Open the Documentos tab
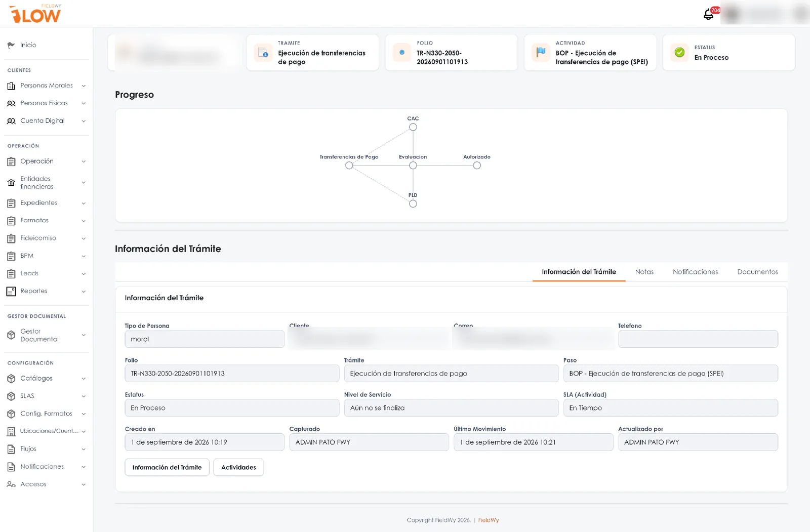810x532 pixels. click(x=757, y=272)
